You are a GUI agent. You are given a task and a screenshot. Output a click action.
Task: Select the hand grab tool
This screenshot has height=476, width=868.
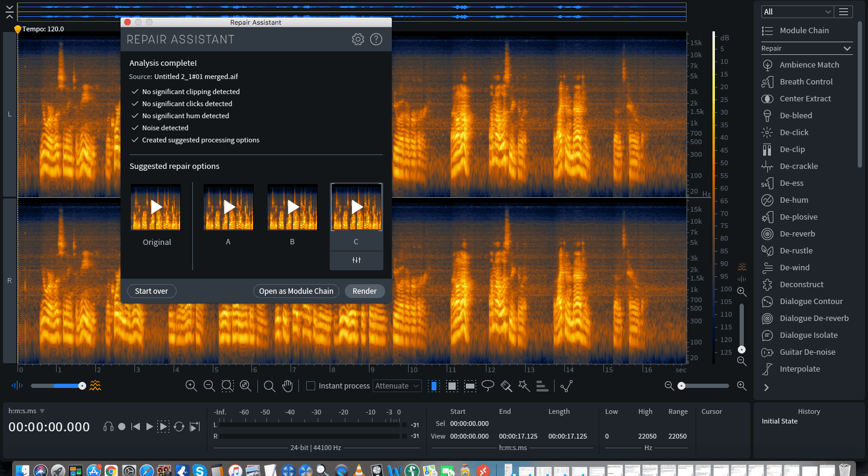[x=288, y=386]
